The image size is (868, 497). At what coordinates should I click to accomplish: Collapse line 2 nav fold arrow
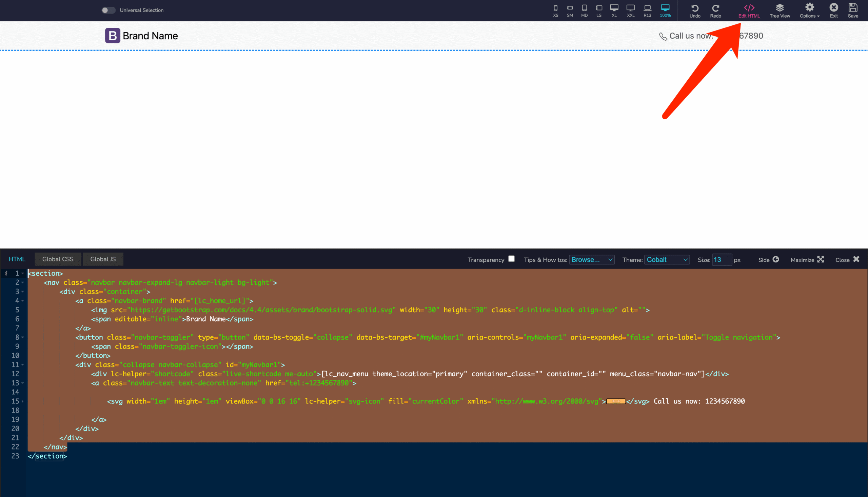[23, 283]
